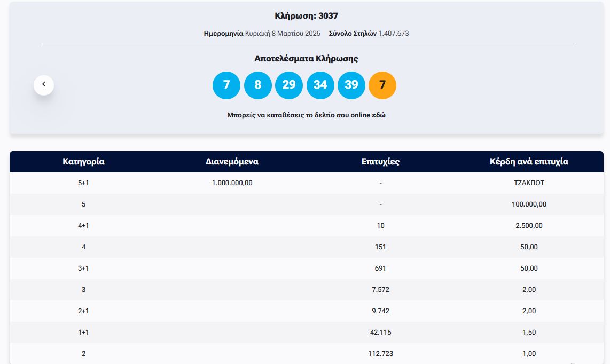Click the draw date Κυριακή 8 Μαρτίου 2026
Screen dimensions: 610x364
tap(283, 34)
